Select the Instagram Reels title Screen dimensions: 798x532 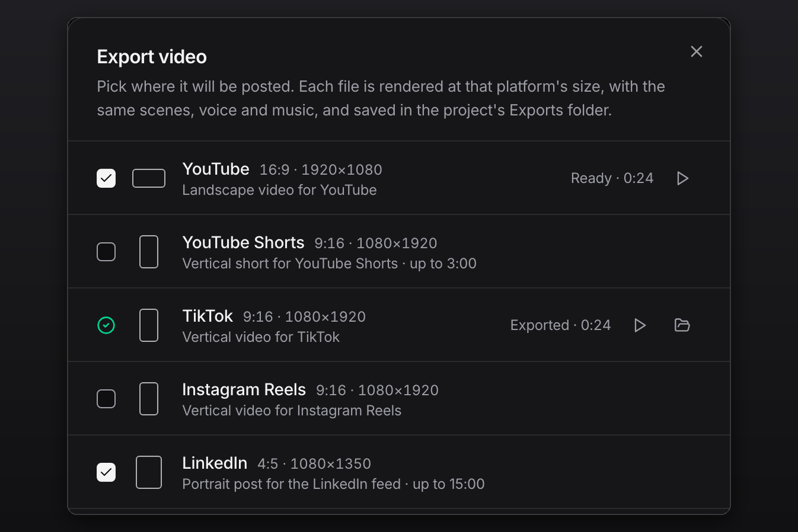point(244,389)
